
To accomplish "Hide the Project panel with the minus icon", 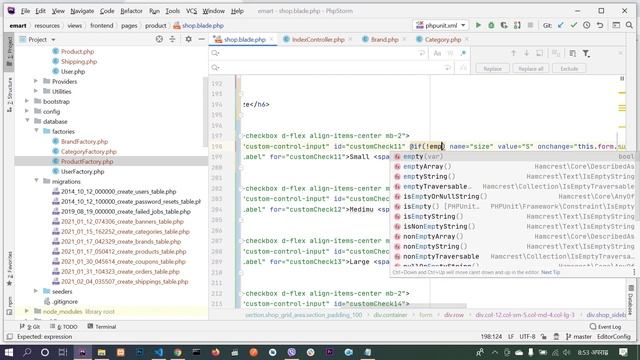I will coord(202,39).
